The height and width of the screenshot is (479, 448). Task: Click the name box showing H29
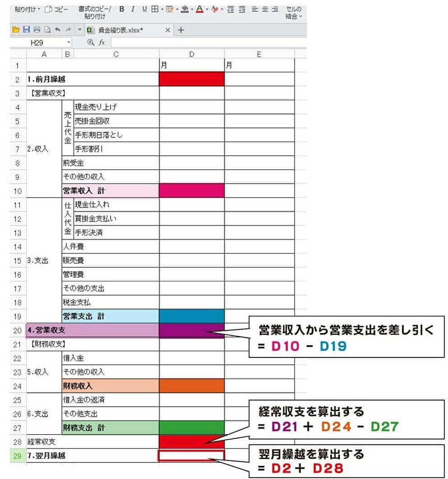click(x=37, y=42)
